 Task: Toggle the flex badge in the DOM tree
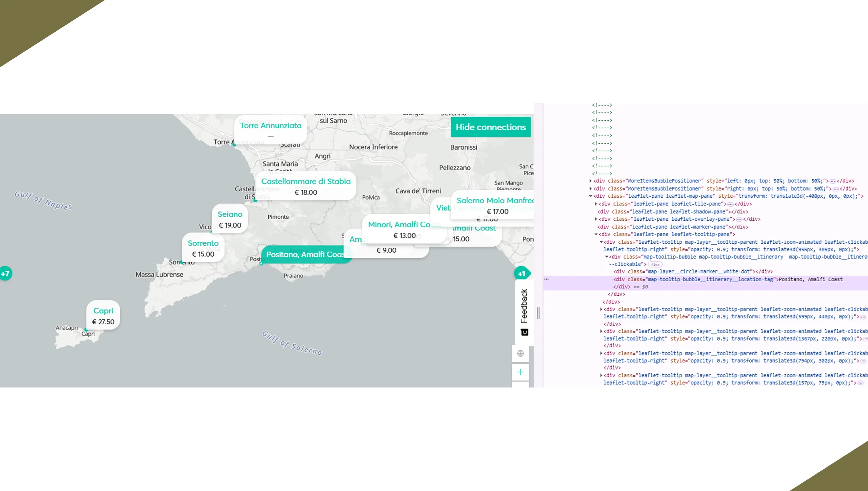point(655,264)
